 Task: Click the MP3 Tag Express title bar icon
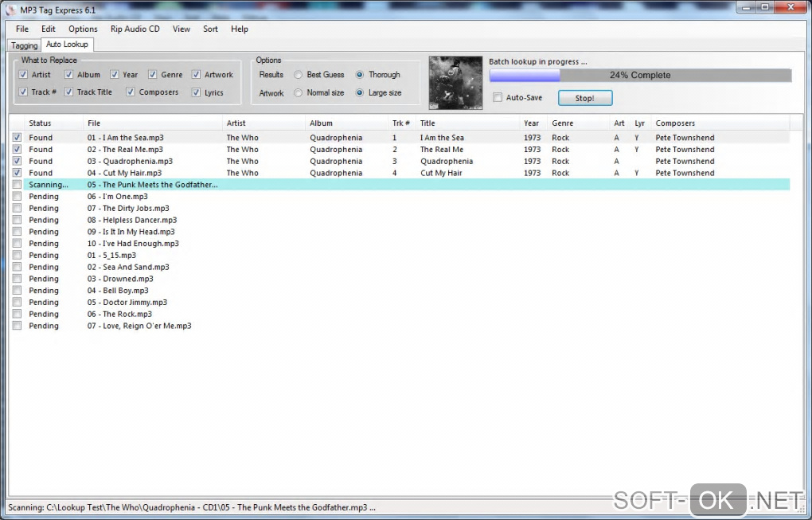[10, 10]
